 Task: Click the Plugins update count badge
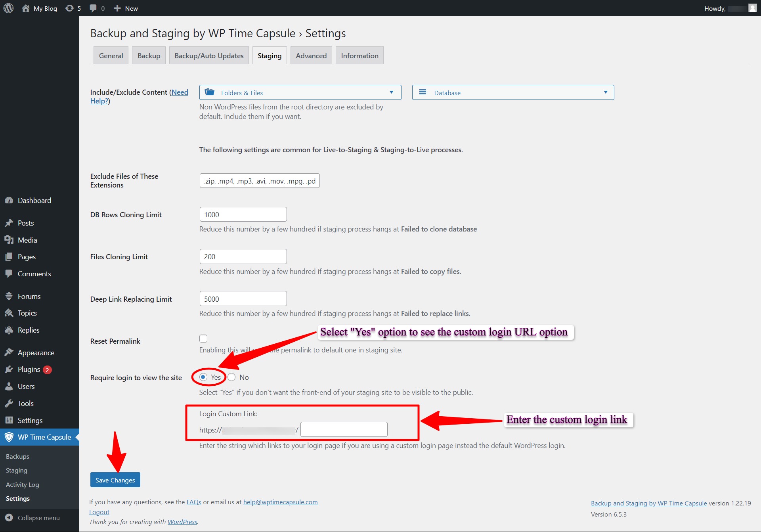pos(47,370)
